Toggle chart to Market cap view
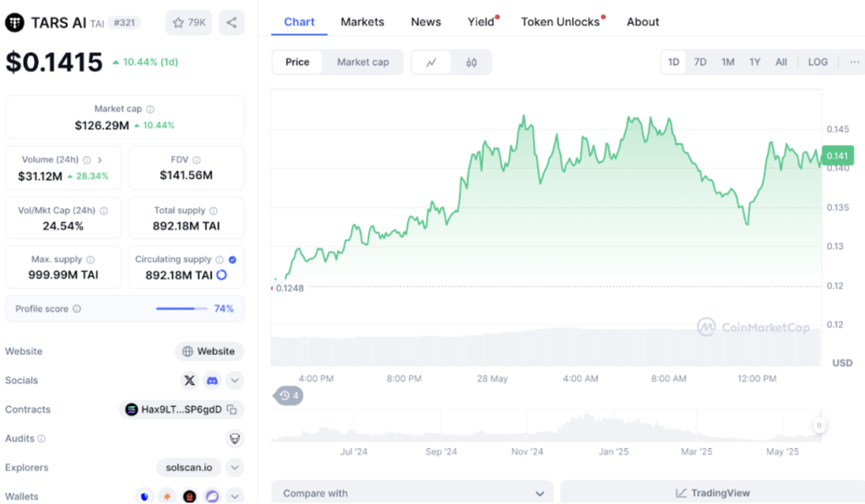This screenshot has width=865, height=504. click(363, 62)
